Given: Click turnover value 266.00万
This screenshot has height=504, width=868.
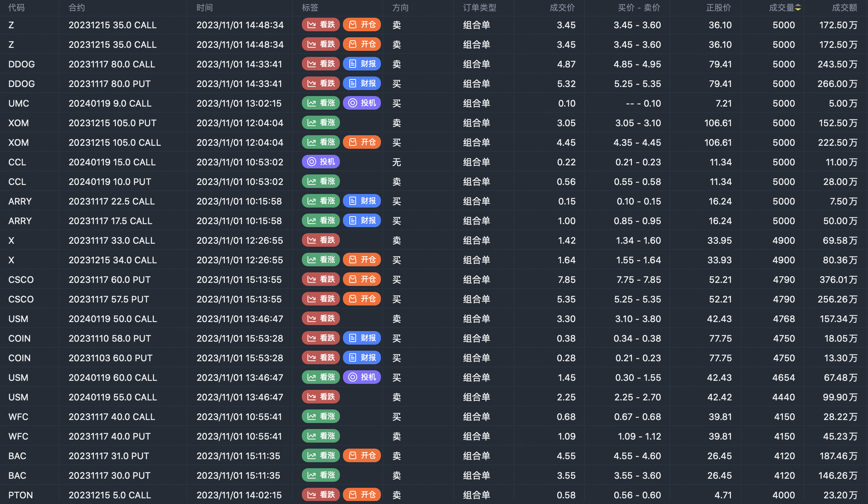Looking at the screenshot, I should [x=838, y=84].
